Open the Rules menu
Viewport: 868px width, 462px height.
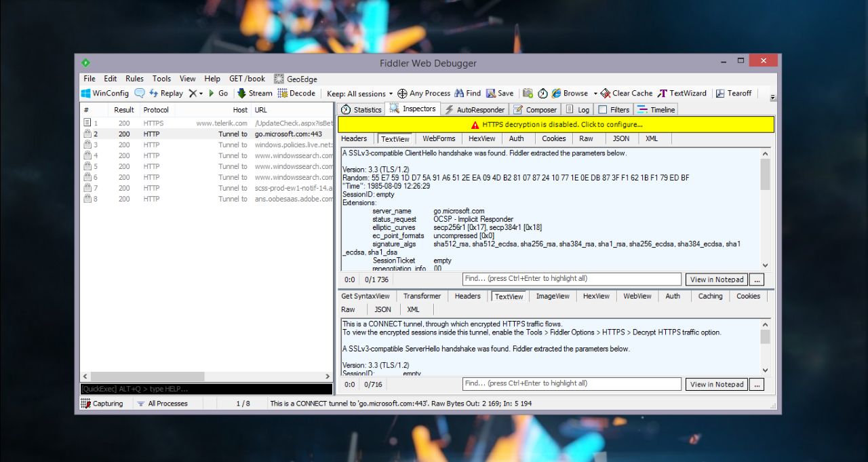tap(134, 79)
